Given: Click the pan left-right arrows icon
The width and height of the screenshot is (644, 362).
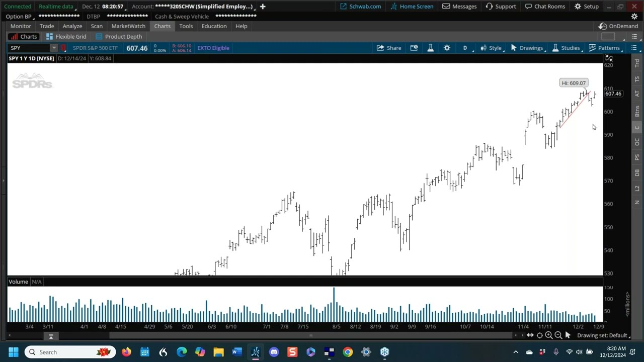Looking at the screenshot, I should tap(530, 335).
